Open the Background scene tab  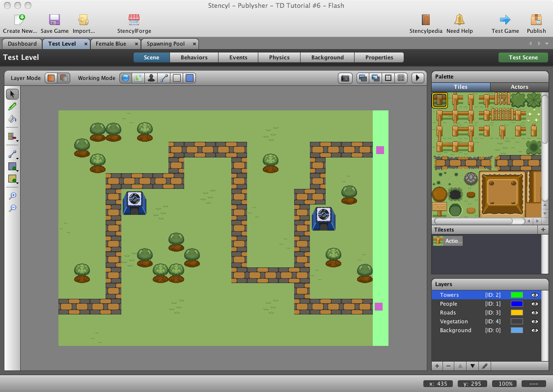point(327,57)
